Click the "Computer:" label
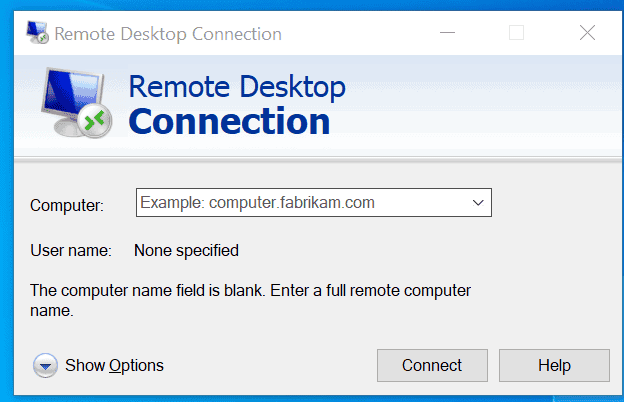Viewport: 624px width, 402px height. [x=67, y=205]
